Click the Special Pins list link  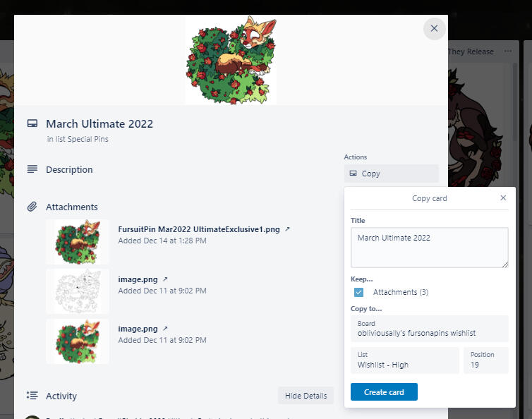87,139
